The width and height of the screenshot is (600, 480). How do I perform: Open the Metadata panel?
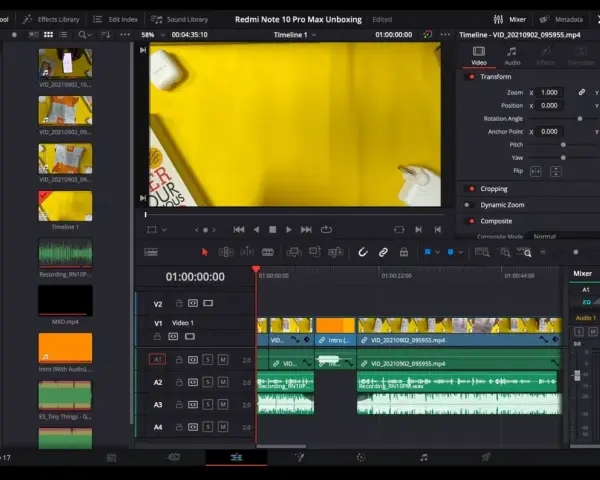561,20
